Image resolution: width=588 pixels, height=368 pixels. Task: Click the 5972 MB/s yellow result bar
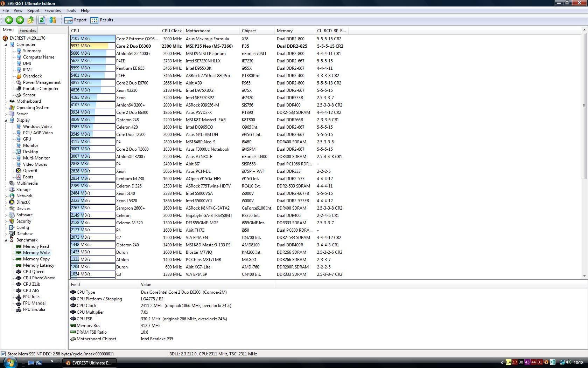tap(92, 46)
